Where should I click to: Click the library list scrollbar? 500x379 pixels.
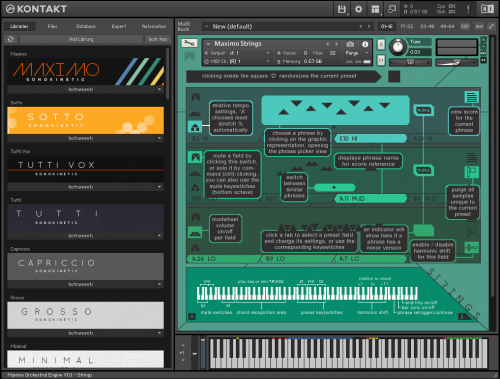pos(167,73)
